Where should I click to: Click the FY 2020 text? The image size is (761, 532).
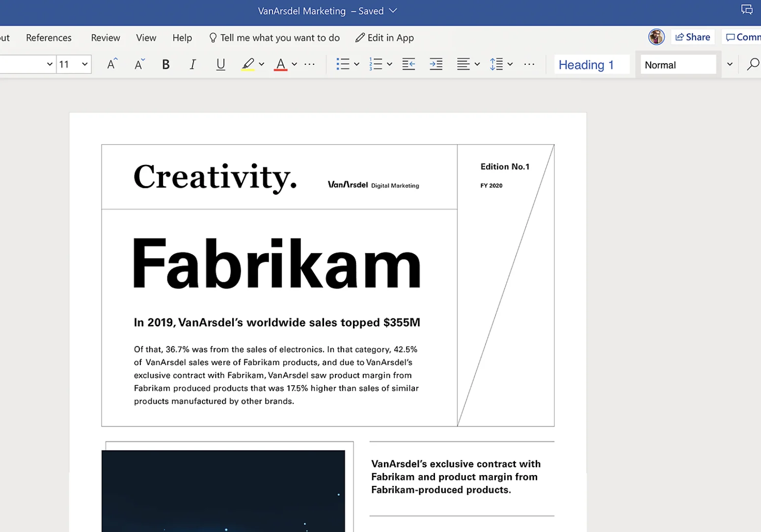(491, 186)
